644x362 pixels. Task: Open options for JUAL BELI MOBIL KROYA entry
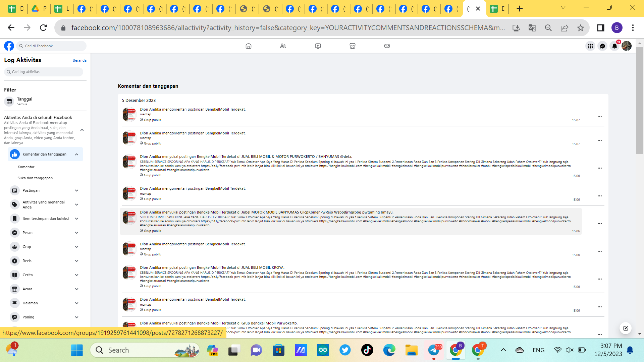[600, 279]
